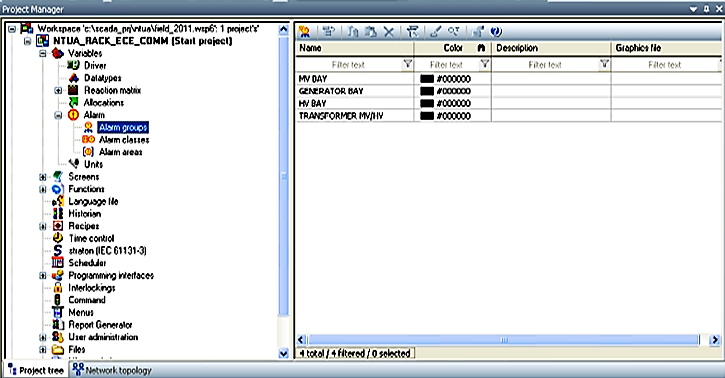Click the edit selected cell brush icon

[436, 31]
